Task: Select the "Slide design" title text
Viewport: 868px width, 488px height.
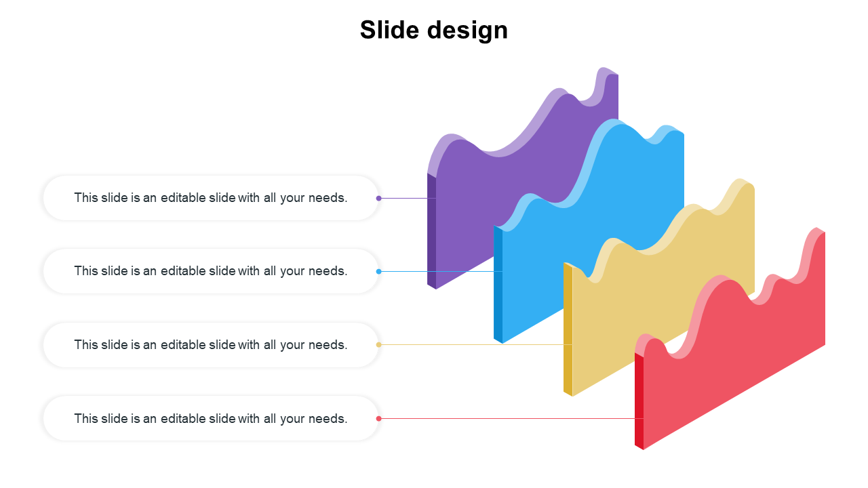Action: [x=434, y=30]
